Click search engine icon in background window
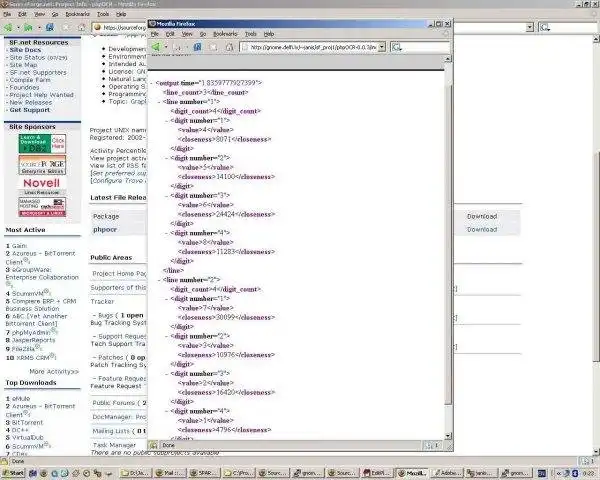This screenshot has width=600, height=480. click(545, 28)
